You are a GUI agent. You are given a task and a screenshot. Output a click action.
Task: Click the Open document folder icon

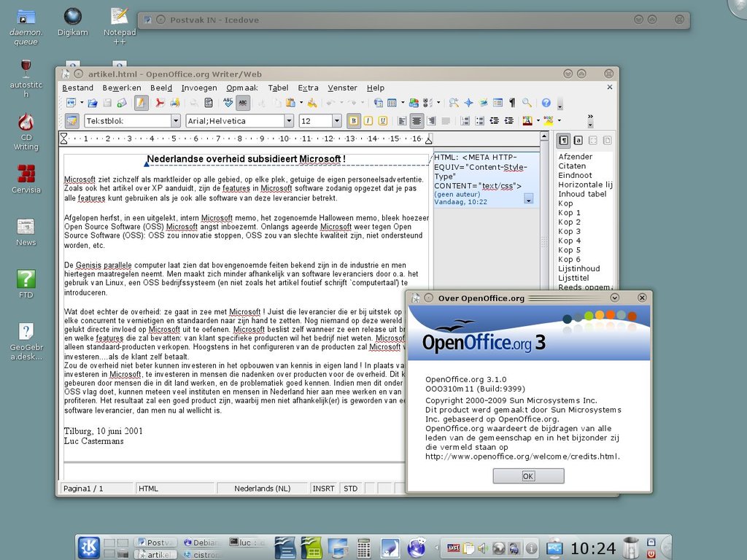tap(93, 103)
